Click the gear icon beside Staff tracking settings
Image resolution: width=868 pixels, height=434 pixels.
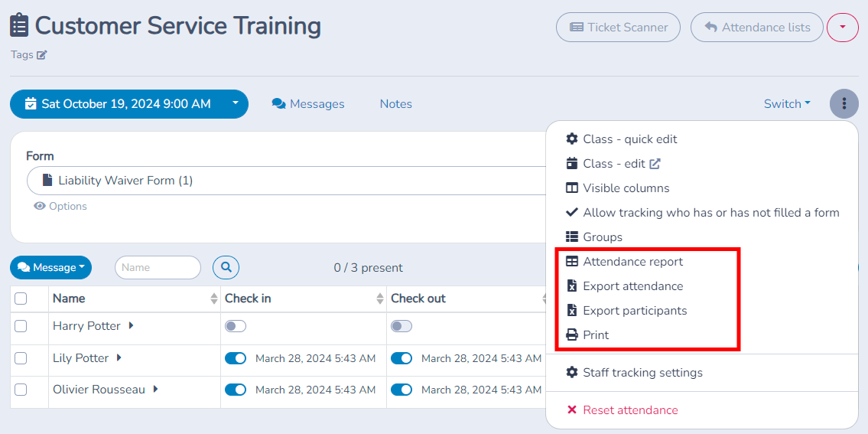572,373
